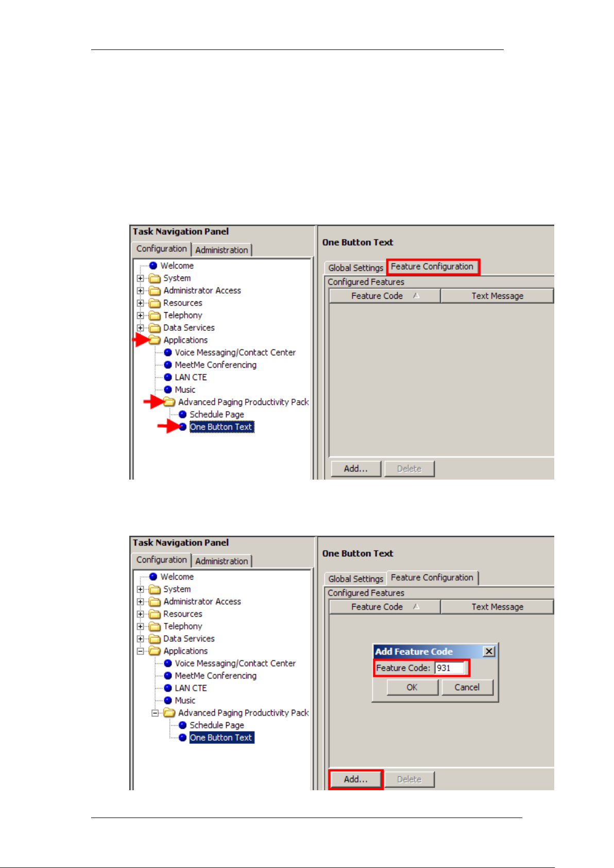Click Advanced Paging Productivity Pack folder icon, lower screenshot
This screenshot has width=614, height=868.
[x=169, y=713]
